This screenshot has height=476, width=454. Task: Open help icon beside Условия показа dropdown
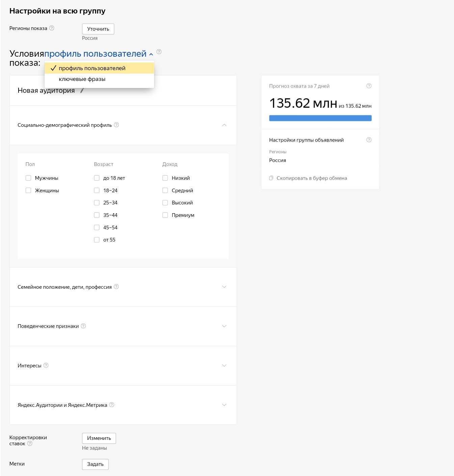pos(159,52)
